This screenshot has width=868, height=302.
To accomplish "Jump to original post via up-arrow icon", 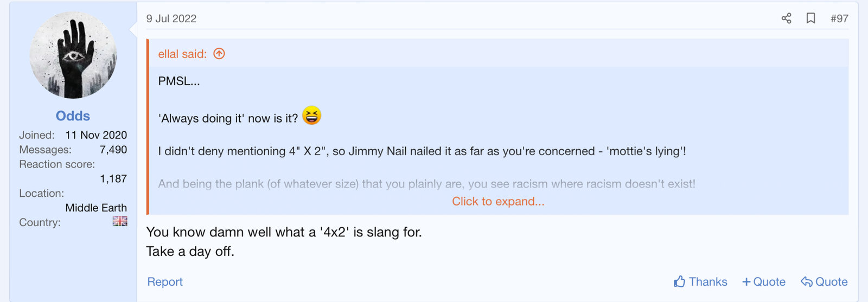I will (219, 54).
